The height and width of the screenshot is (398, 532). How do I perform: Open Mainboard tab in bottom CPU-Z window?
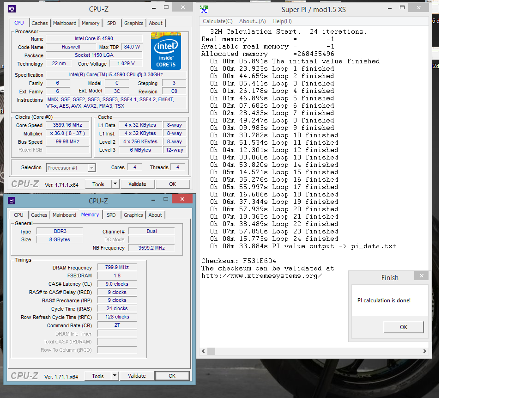coord(64,215)
